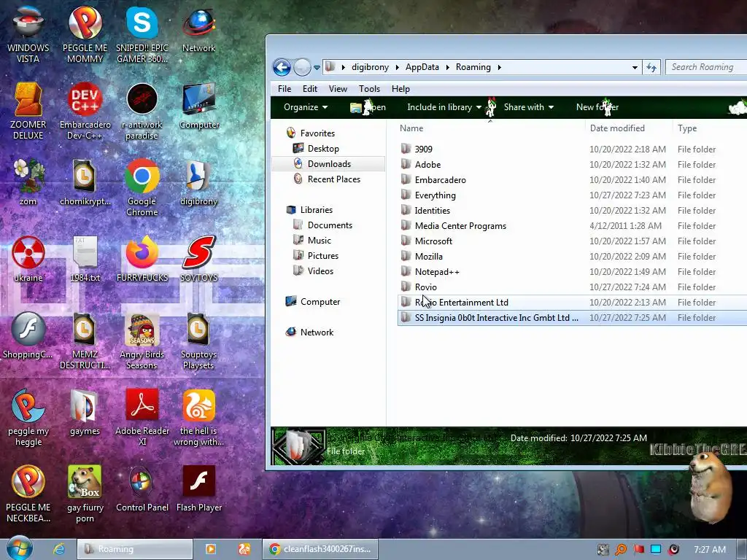Screen dimensions: 747x560
Task: Click the red flag tray icon
Action: pos(638,550)
